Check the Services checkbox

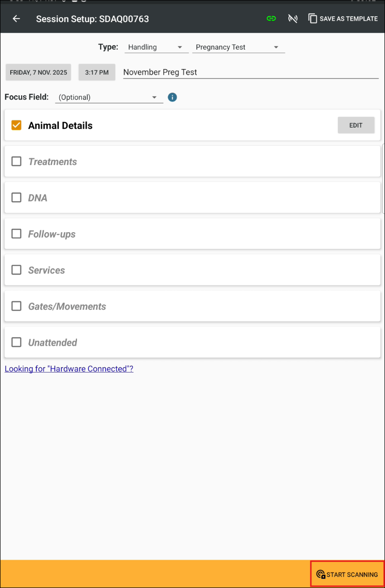(17, 270)
